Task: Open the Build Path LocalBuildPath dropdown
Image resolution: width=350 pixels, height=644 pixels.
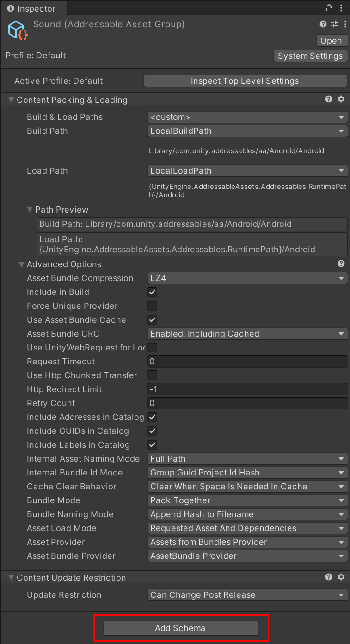Action: [x=247, y=131]
